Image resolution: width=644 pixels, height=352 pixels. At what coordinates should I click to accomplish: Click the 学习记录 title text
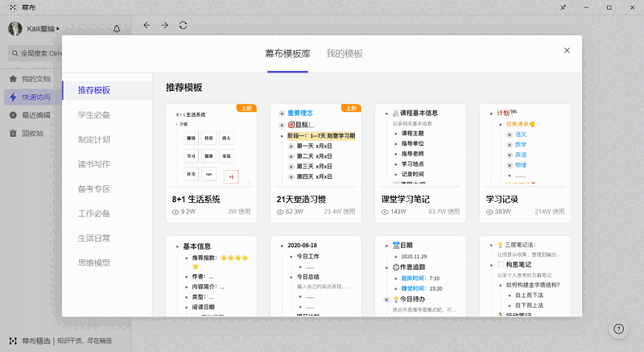(502, 199)
